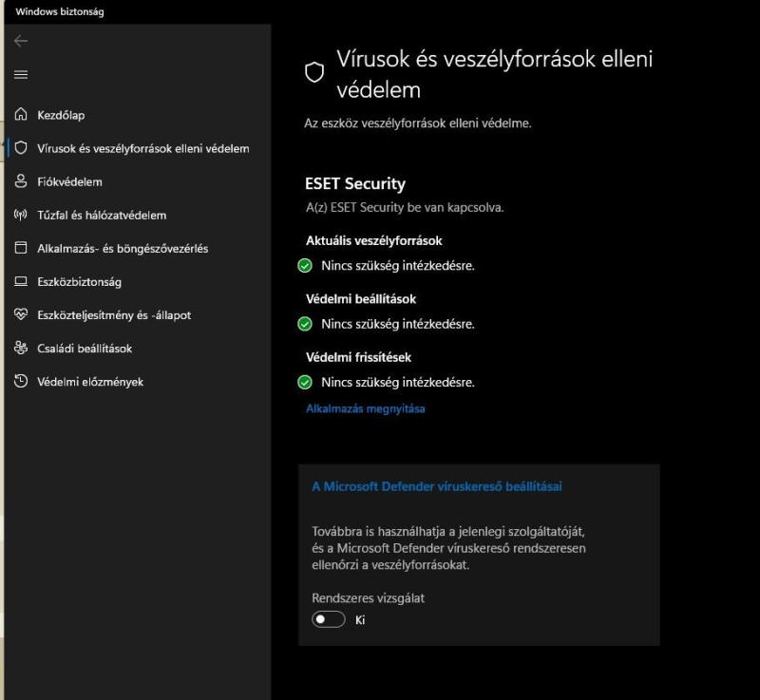Click the Családi beállítások family icon

coord(21,348)
